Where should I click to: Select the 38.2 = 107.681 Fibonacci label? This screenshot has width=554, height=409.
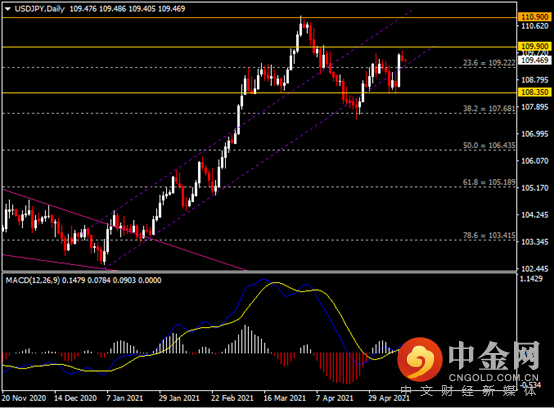pyautogui.click(x=489, y=108)
